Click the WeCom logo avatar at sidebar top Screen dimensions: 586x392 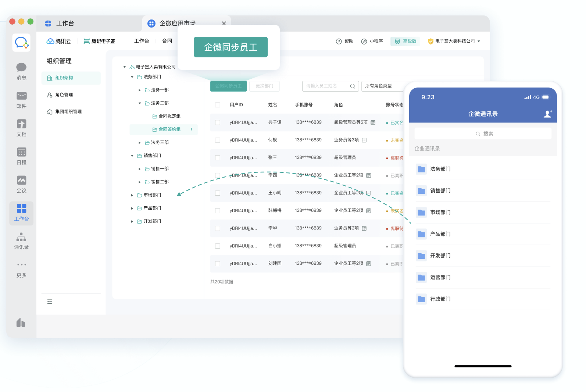(21, 43)
